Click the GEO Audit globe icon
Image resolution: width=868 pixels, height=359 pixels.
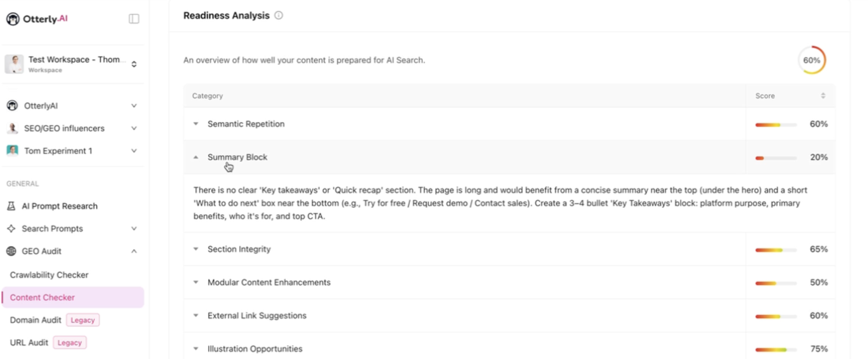11,251
